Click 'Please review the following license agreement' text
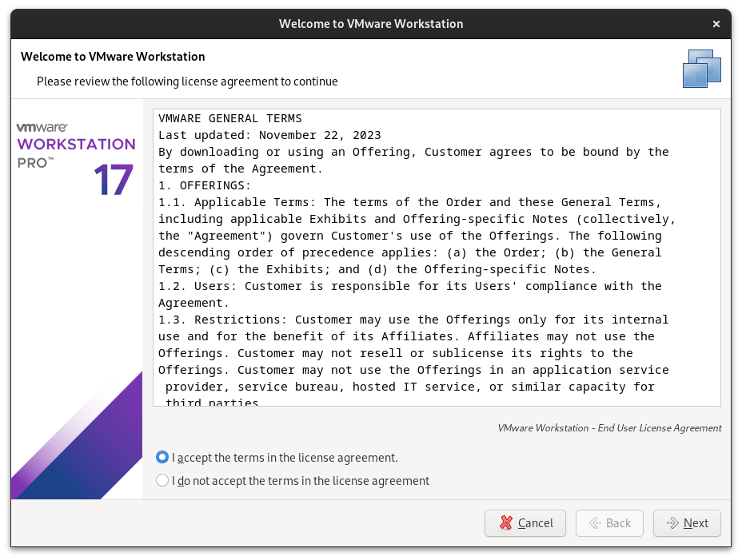The image size is (742, 560). 187,81
